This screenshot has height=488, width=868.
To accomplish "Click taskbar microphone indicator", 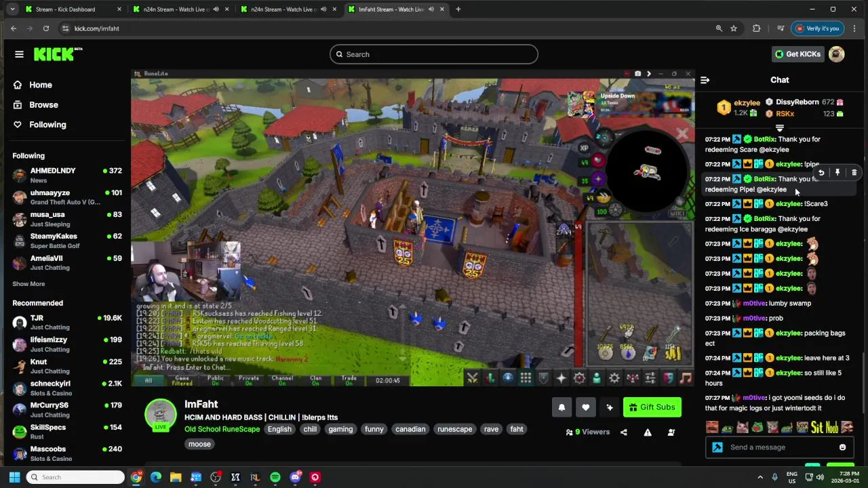I will tap(774, 477).
